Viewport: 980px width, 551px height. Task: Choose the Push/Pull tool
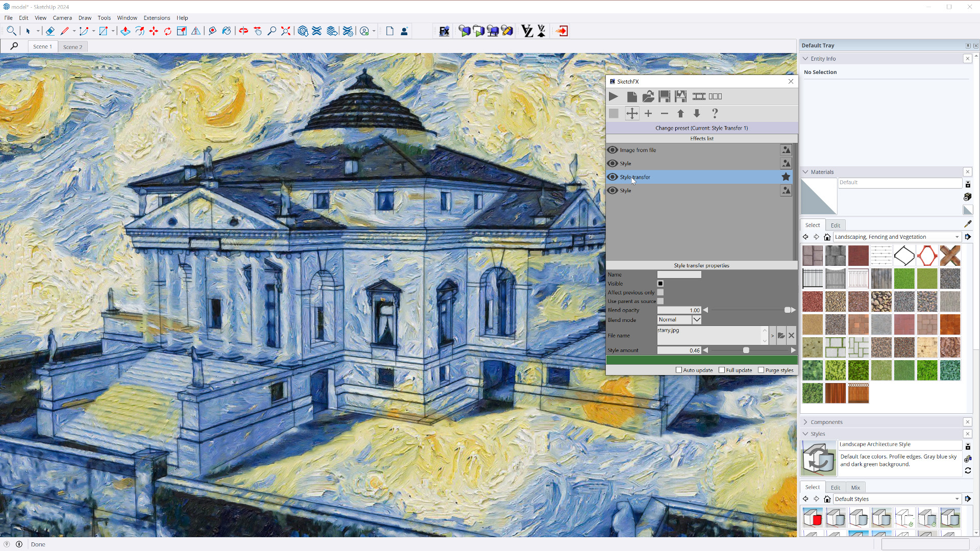click(x=125, y=31)
